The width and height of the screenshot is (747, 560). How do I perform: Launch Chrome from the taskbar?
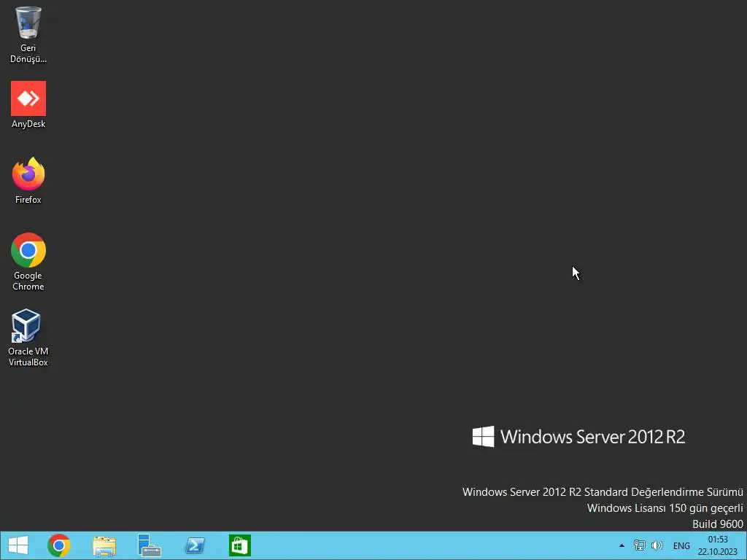(59, 545)
